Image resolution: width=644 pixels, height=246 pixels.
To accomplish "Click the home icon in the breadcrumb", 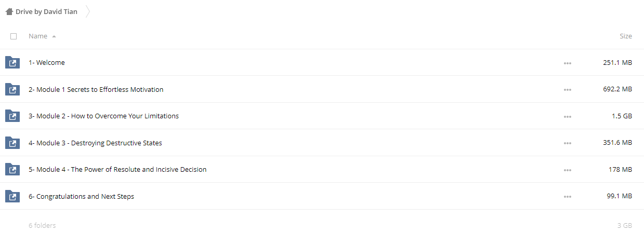I will pos(9,11).
